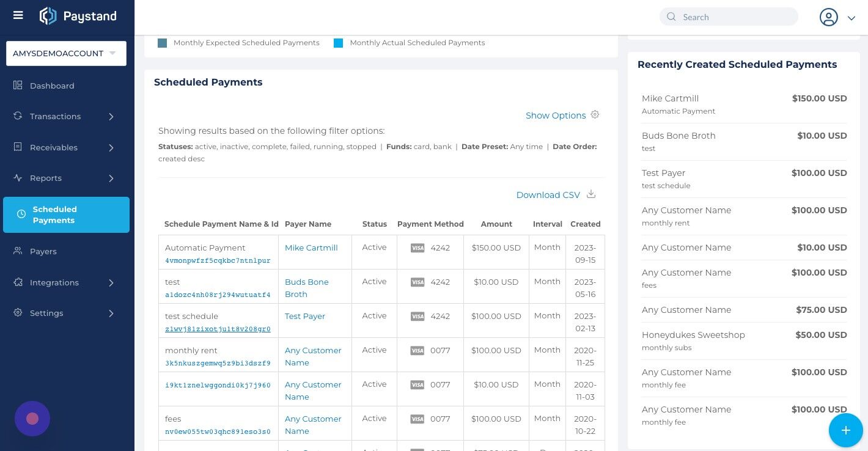Expand the Receivables chevron arrow
This screenshot has height=451, width=868.
pyautogui.click(x=111, y=147)
